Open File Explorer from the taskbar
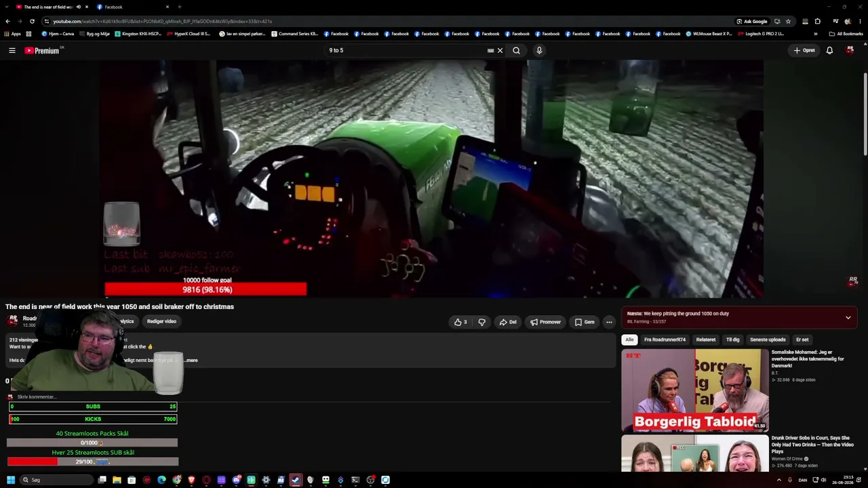 [117, 480]
